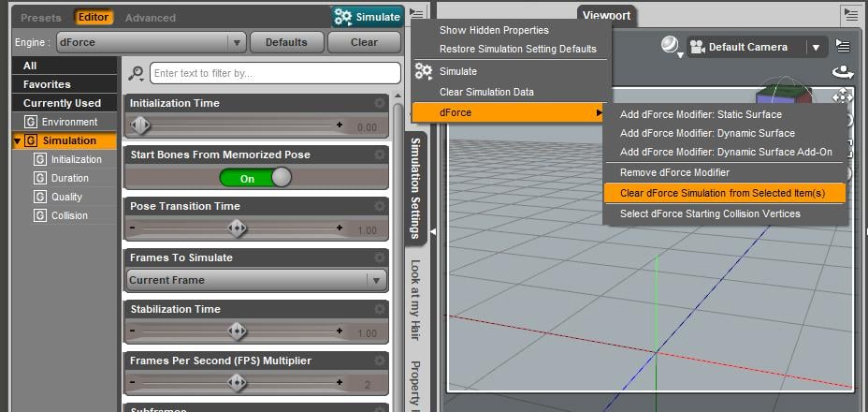Click the G icon beside Initialization
Viewport: 868px width, 412px height.
tap(40, 160)
